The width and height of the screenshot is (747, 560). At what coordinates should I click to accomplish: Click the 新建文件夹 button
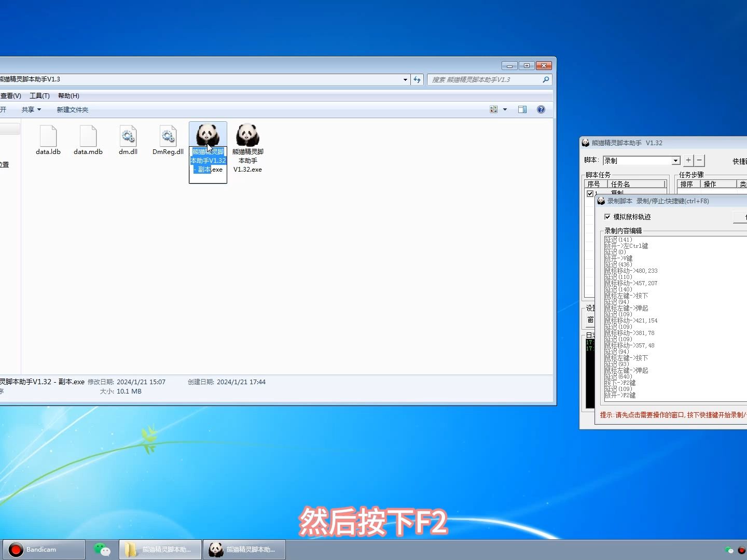(x=73, y=109)
